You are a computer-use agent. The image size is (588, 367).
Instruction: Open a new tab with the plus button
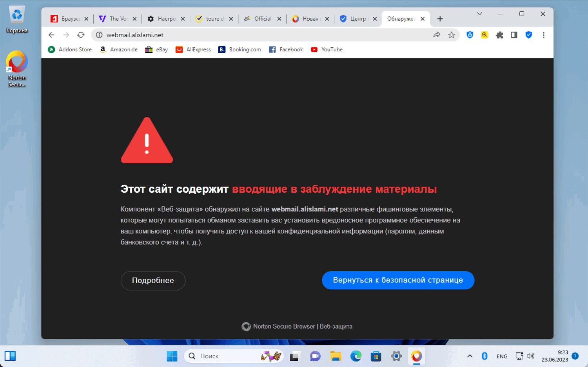click(x=440, y=19)
